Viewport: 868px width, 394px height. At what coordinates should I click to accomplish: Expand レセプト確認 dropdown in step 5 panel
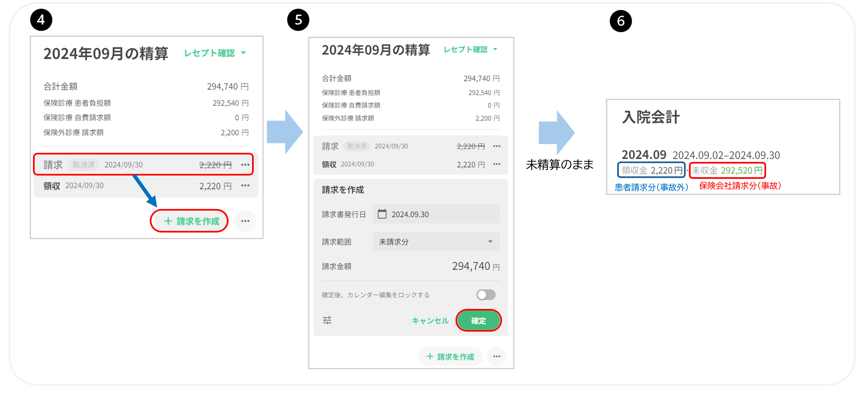click(470, 50)
